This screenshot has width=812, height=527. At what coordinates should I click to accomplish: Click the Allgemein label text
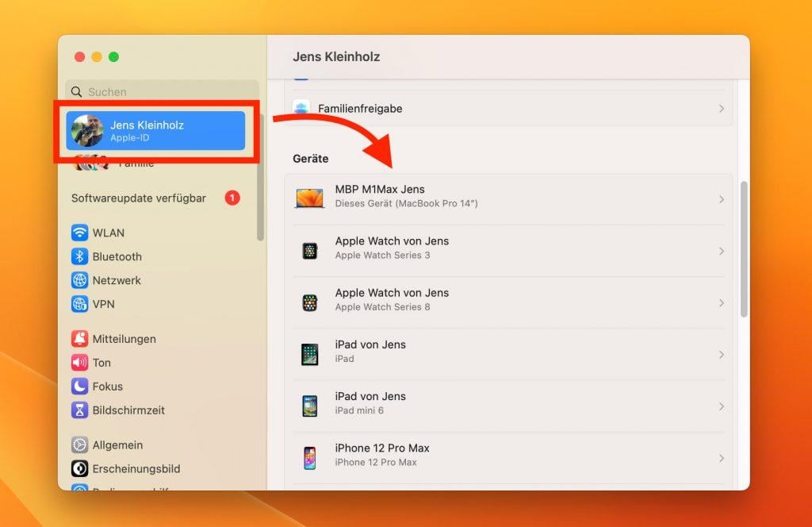click(117, 445)
